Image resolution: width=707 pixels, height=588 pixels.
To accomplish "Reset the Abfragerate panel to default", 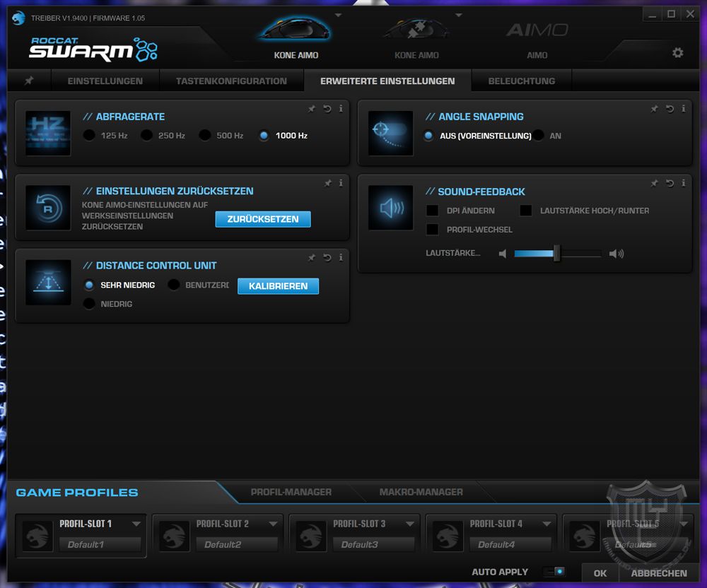I will (x=327, y=109).
